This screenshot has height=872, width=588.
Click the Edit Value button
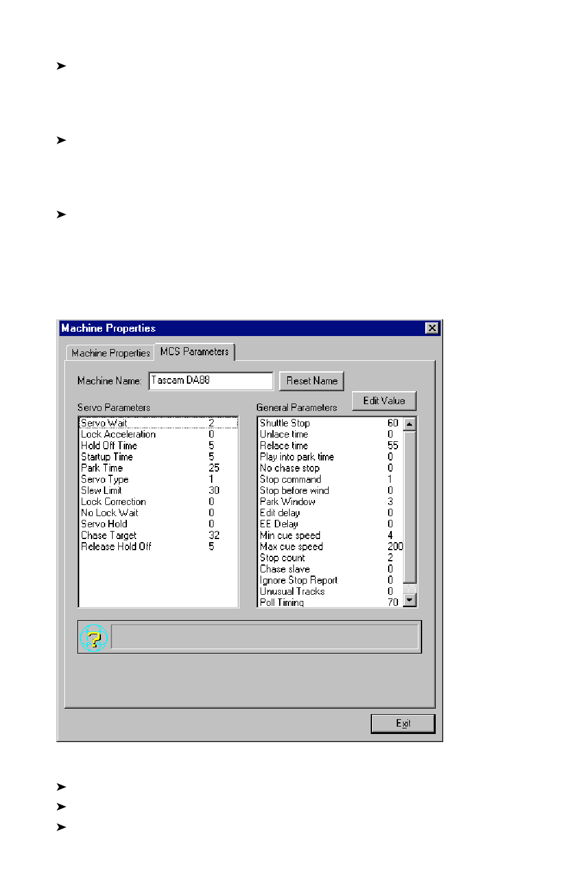coord(384,400)
